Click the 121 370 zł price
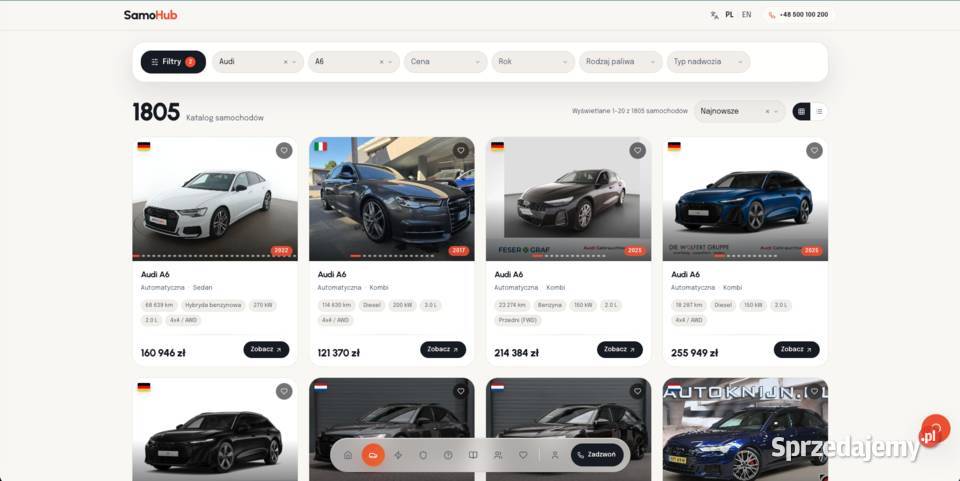Viewport: 960px width, 481px height. pos(339,353)
